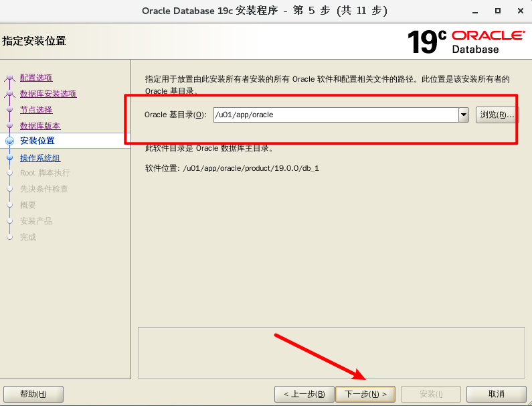Click the step bullet beside 操作系统组
This screenshot has height=406, width=532.
tap(9, 158)
